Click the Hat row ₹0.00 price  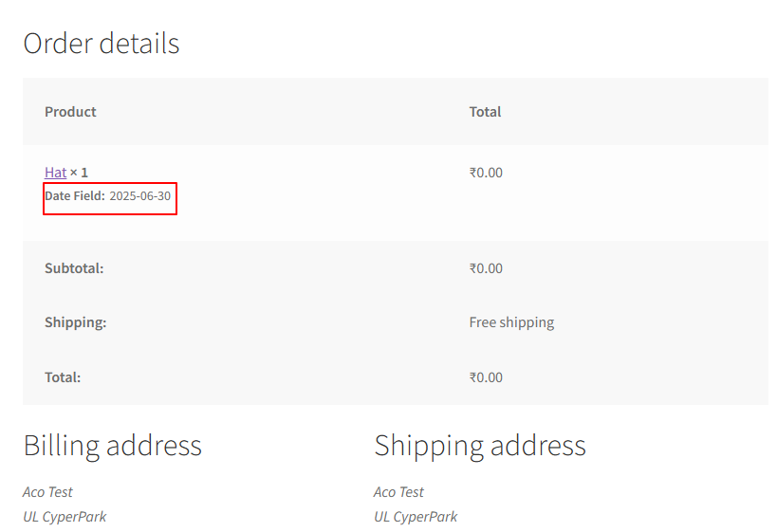pyautogui.click(x=486, y=173)
